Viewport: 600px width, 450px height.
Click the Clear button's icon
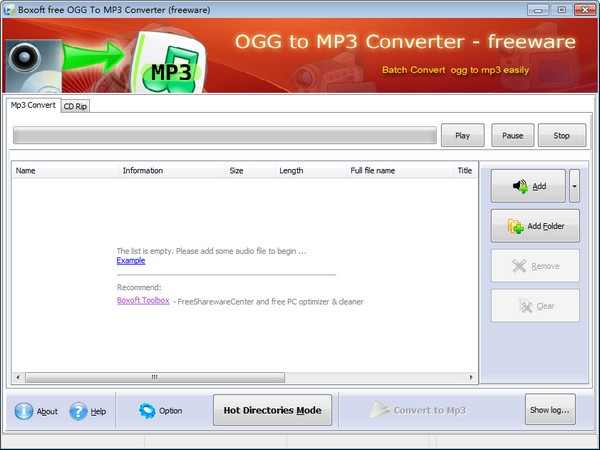pos(523,306)
